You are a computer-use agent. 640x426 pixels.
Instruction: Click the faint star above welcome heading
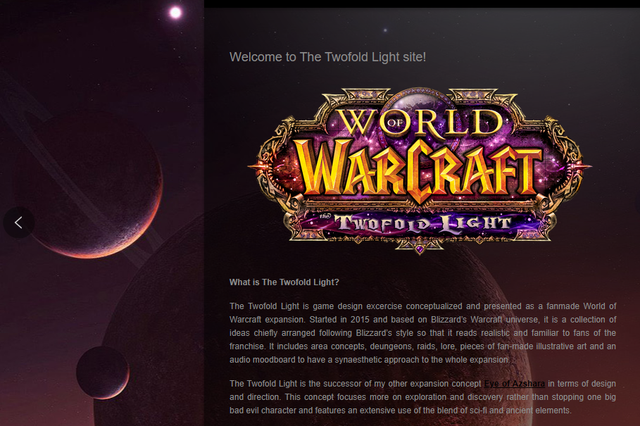click(x=385, y=30)
